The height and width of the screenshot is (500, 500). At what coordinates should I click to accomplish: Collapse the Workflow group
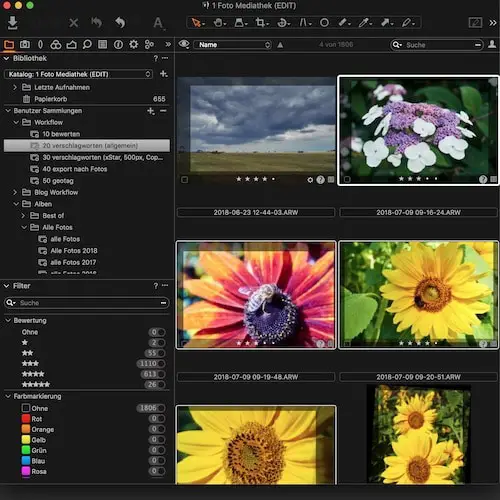(x=16, y=122)
